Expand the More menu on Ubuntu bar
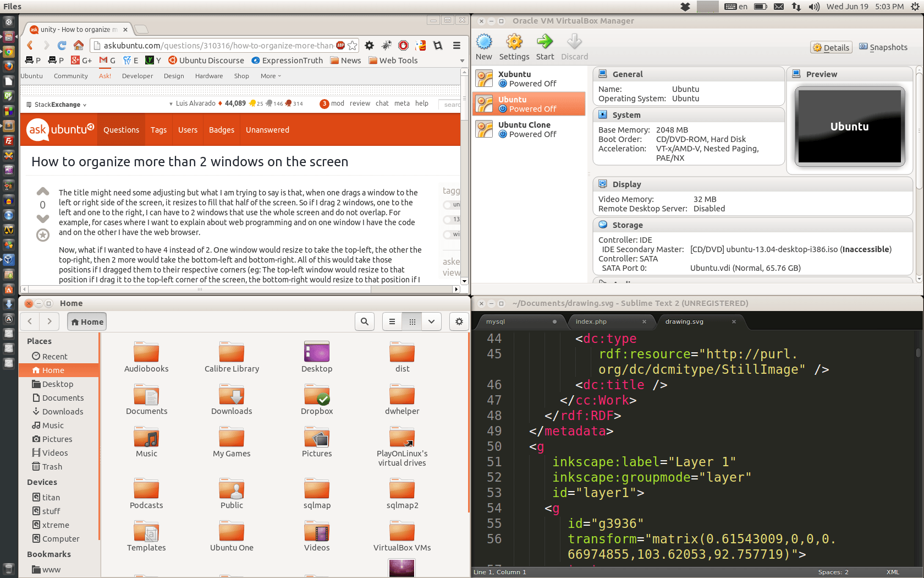This screenshot has height=578, width=924. (271, 76)
